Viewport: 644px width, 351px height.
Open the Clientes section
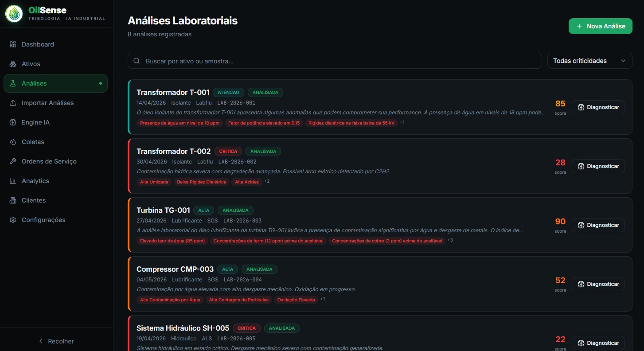(x=55, y=200)
